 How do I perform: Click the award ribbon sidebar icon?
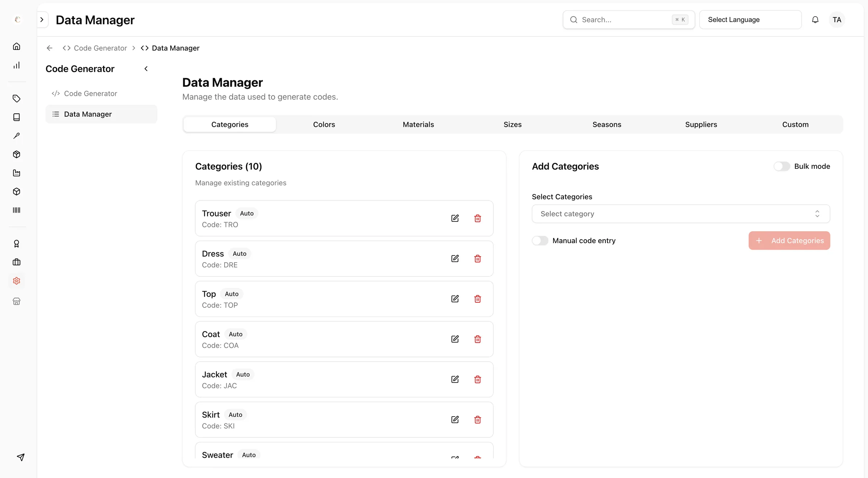tap(17, 244)
